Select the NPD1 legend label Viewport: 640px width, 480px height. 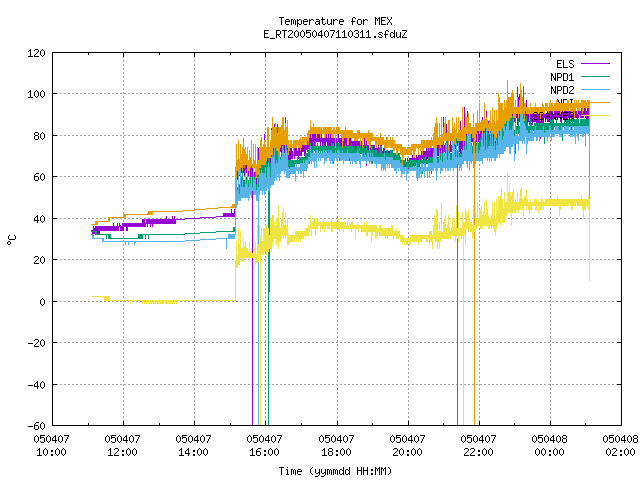[562, 77]
